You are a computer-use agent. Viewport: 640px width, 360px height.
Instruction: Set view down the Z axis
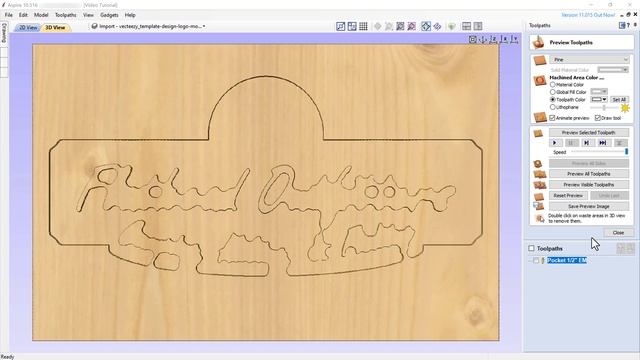click(x=494, y=40)
